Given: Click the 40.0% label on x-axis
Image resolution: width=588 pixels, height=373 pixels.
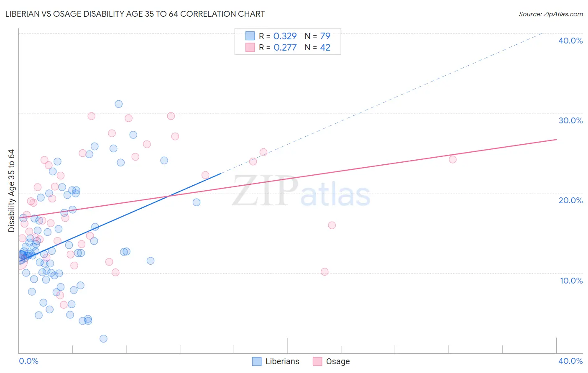Looking at the screenshot, I should click(570, 361).
